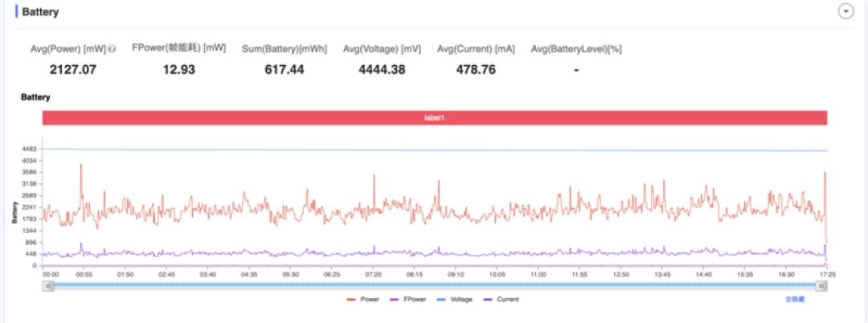
Task: Click the blue voltage line at the chart top
Action: click(435, 150)
